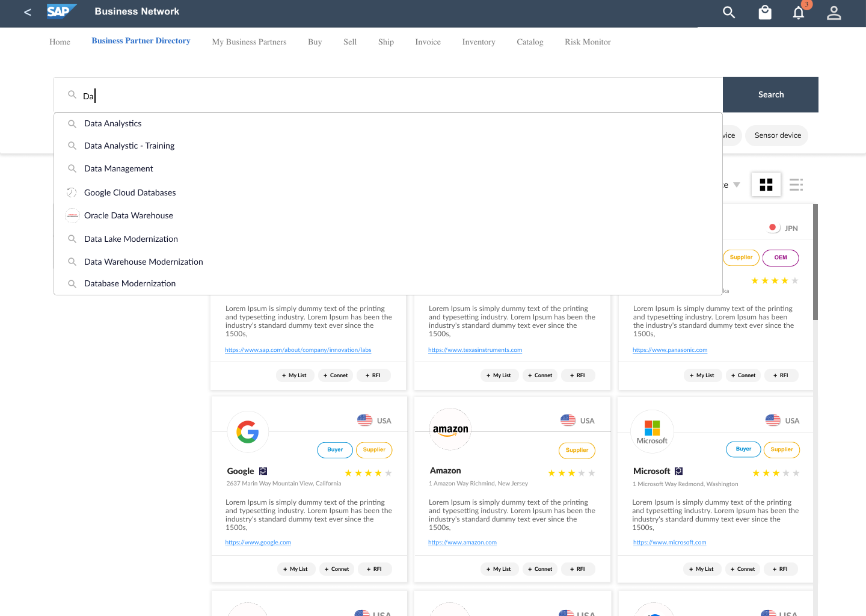Image resolution: width=866 pixels, height=616 pixels.
Task: Open My Business Partners tab
Action: click(249, 42)
